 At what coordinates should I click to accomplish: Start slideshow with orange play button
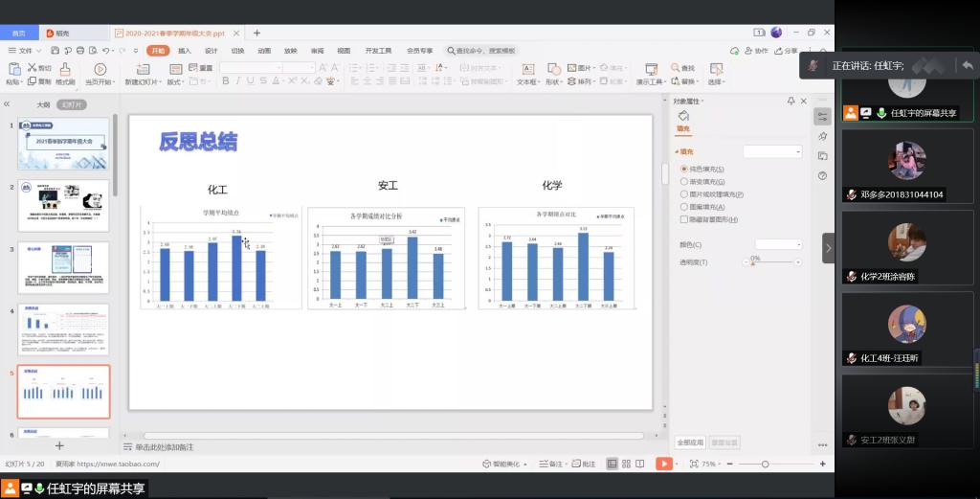coord(663,464)
